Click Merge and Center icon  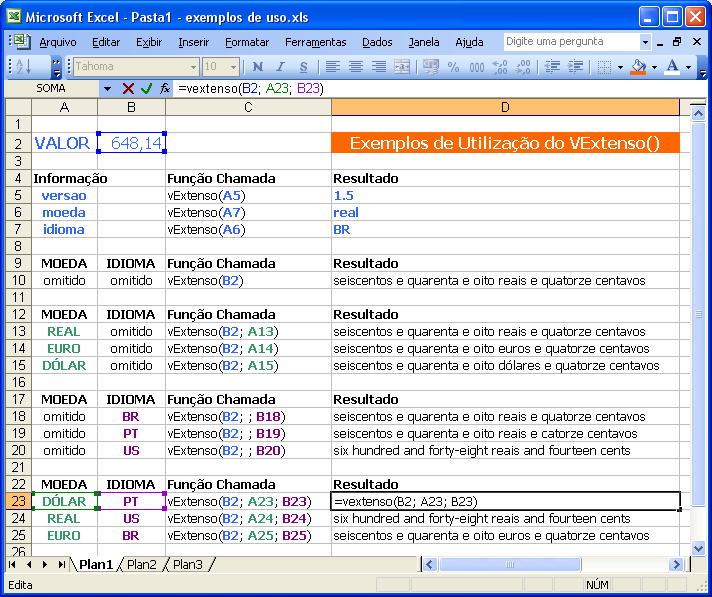pyautogui.click(x=402, y=67)
